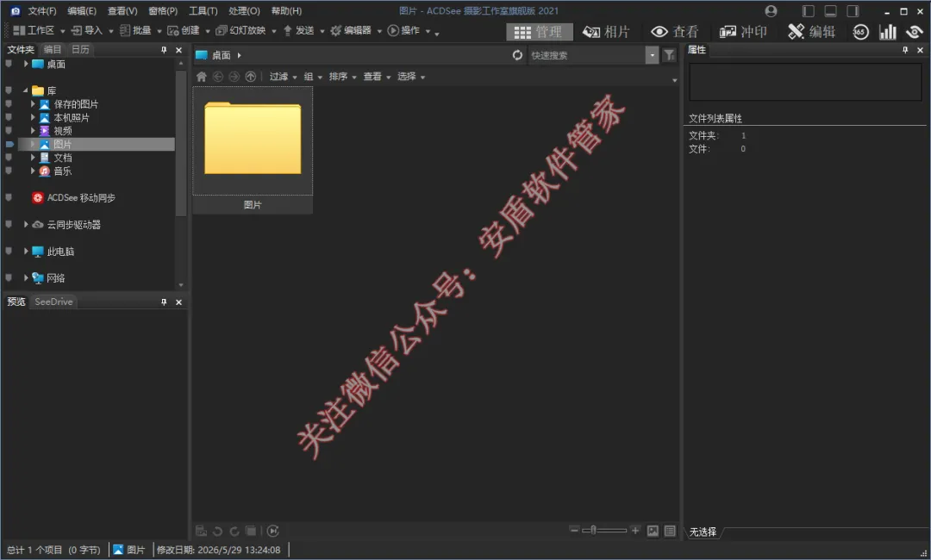Image resolution: width=931 pixels, height=560 pixels.
Task: Open the user account icon in title bar
Action: pyautogui.click(x=771, y=10)
